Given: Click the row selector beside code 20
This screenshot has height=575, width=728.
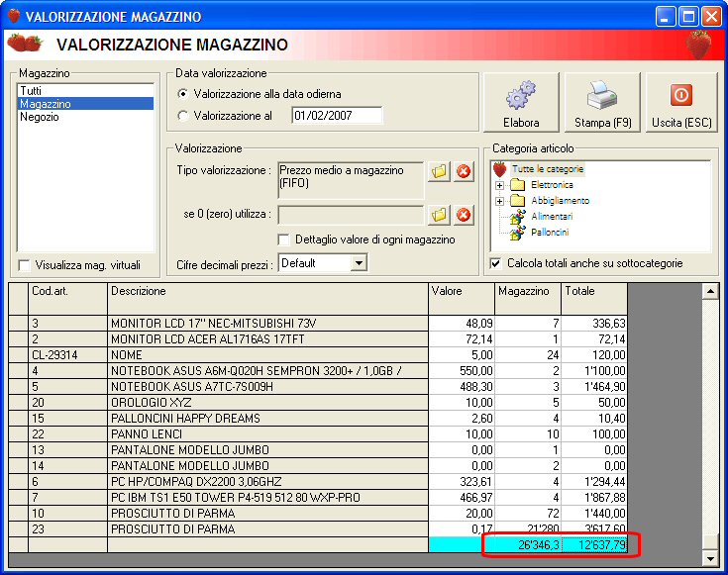Looking at the screenshot, I should [x=19, y=403].
